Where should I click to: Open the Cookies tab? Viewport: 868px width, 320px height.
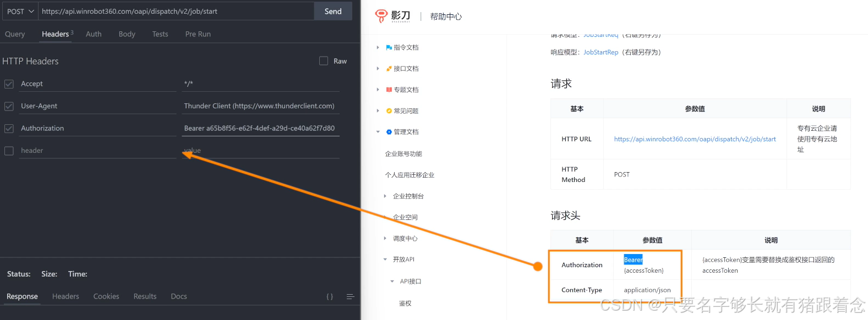(106, 296)
